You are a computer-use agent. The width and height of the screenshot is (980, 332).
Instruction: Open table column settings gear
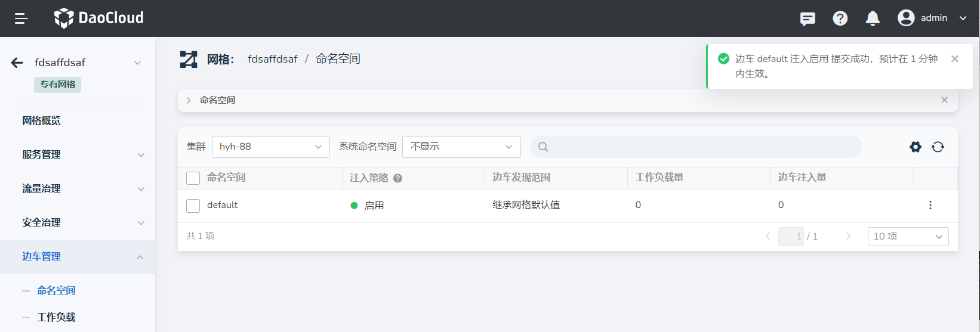pos(915,147)
